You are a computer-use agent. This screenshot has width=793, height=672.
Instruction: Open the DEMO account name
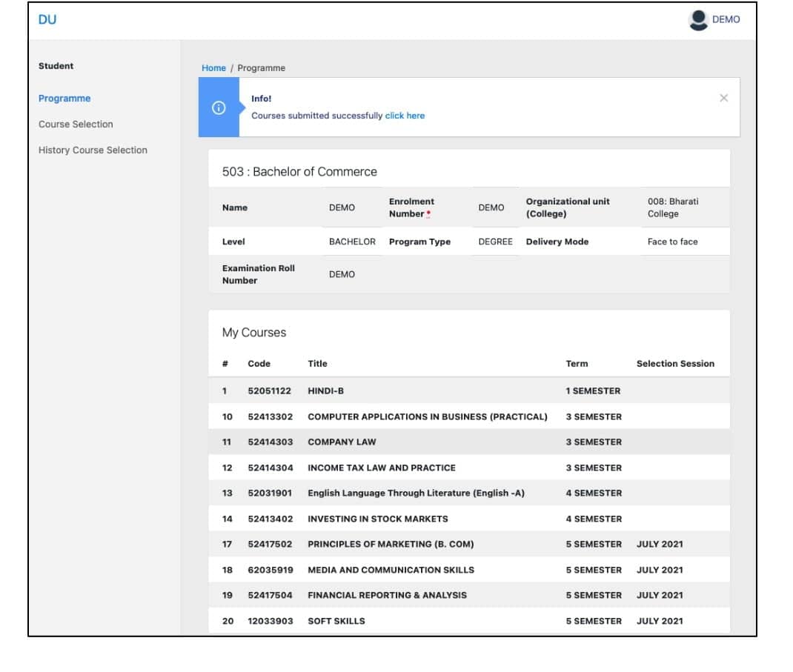click(x=726, y=20)
